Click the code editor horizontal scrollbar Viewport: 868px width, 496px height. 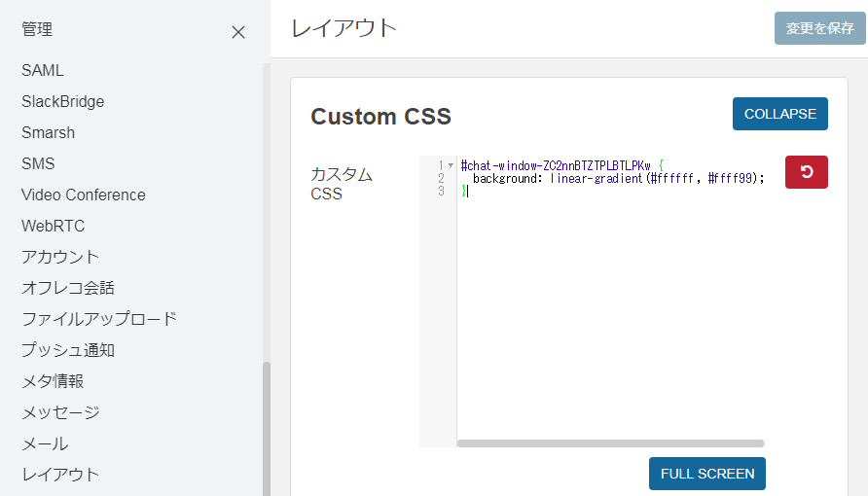point(610,443)
